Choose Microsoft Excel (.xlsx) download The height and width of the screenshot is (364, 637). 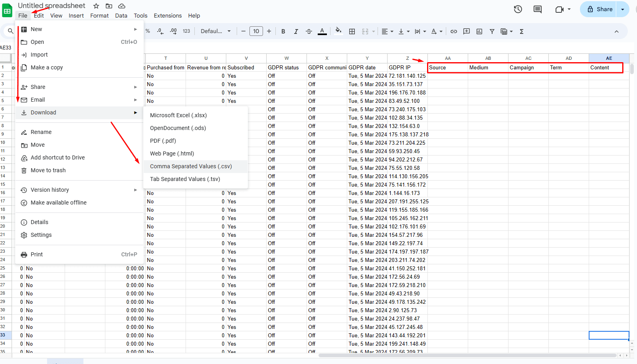pyautogui.click(x=178, y=115)
